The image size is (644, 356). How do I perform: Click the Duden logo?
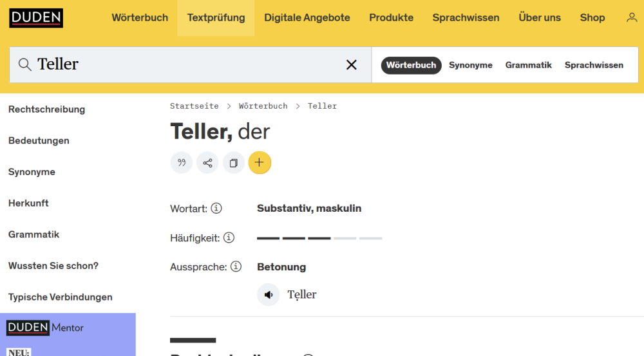tap(36, 18)
